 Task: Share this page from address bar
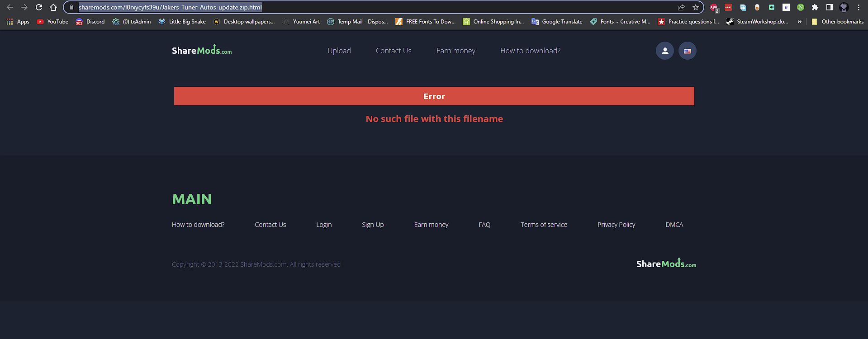681,7
